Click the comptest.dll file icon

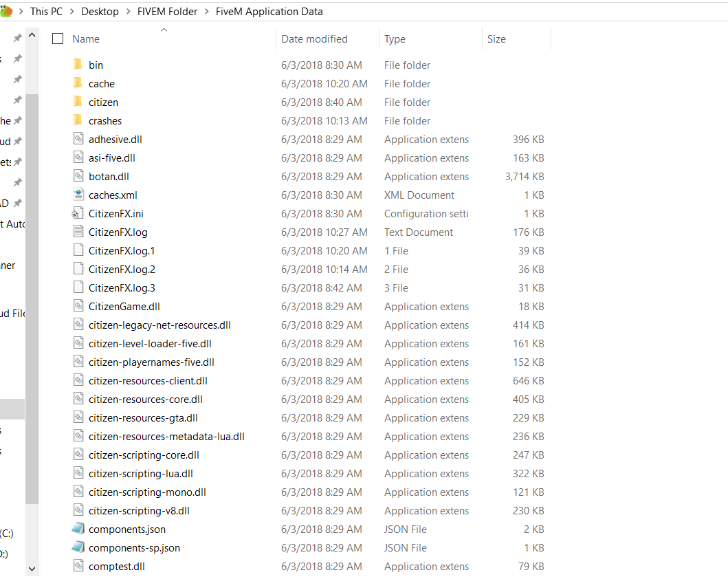click(78, 565)
